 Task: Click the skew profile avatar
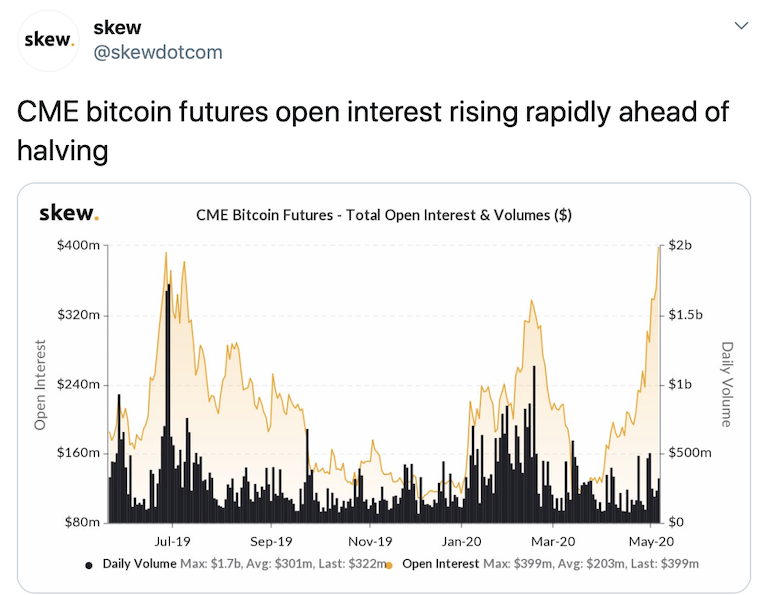pyautogui.click(x=48, y=40)
